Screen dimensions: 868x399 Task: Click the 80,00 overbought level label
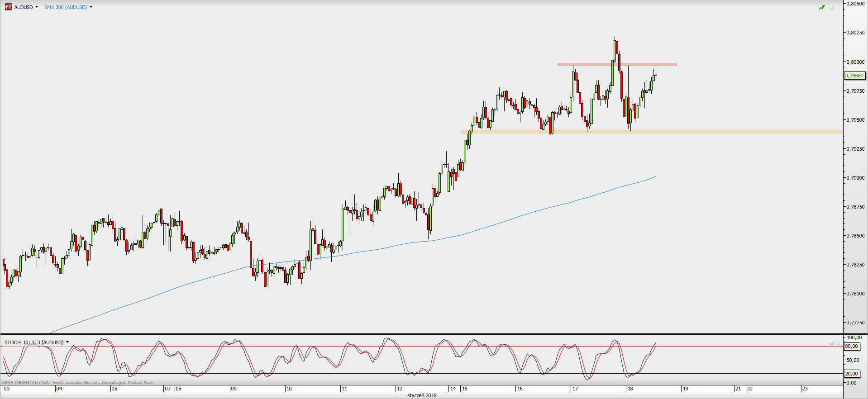tap(852, 346)
